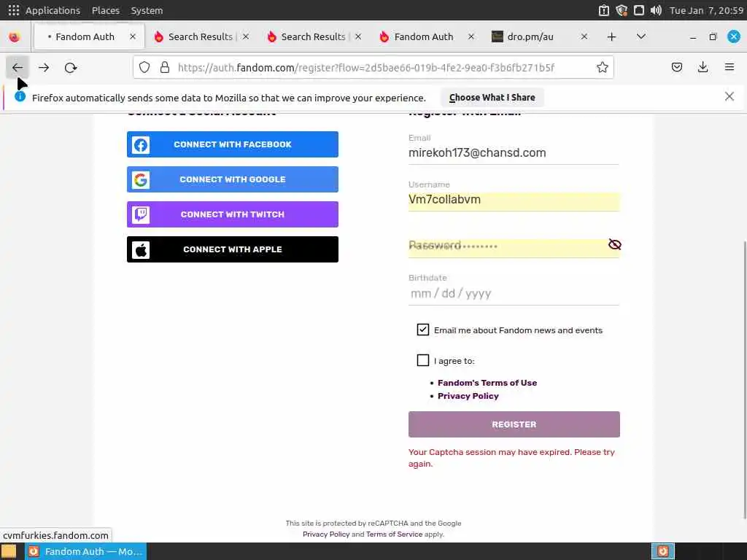Screen dimensions: 747x560
Task: Dismiss the Firefox data sharing notification
Action: [x=729, y=97]
